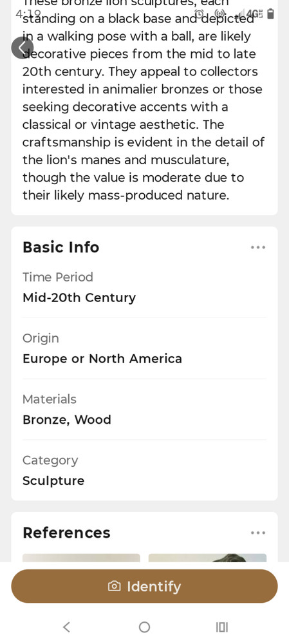This screenshot has width=289, height=644.
Task: Tap the back arrow circle icon
Action: coord(22,48)
